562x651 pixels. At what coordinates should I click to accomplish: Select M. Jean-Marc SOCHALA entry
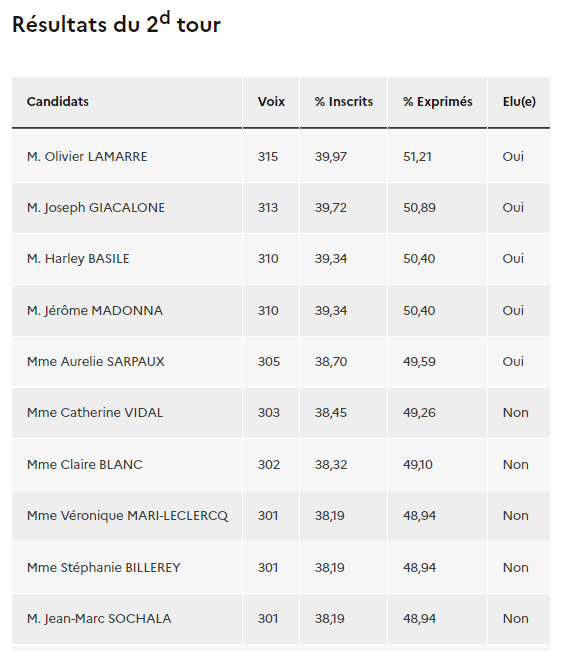(99, 619)
